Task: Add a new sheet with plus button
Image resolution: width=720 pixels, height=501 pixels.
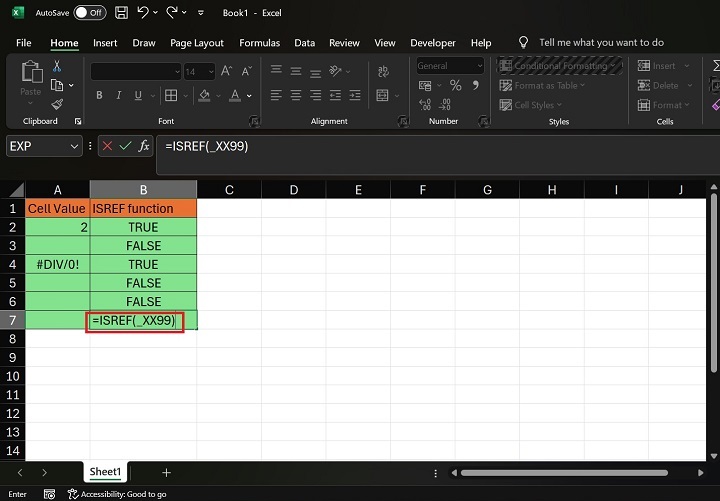Action: coord(167,472)
